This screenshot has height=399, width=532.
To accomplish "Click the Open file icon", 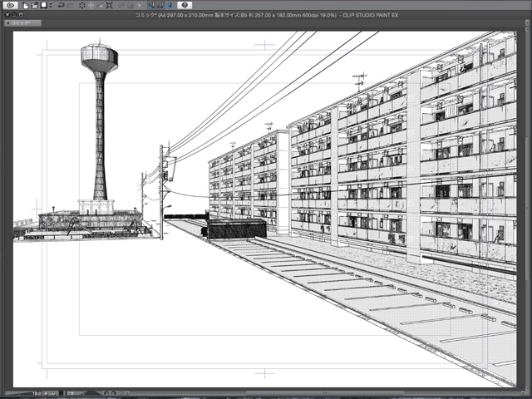I will point(35,5).
